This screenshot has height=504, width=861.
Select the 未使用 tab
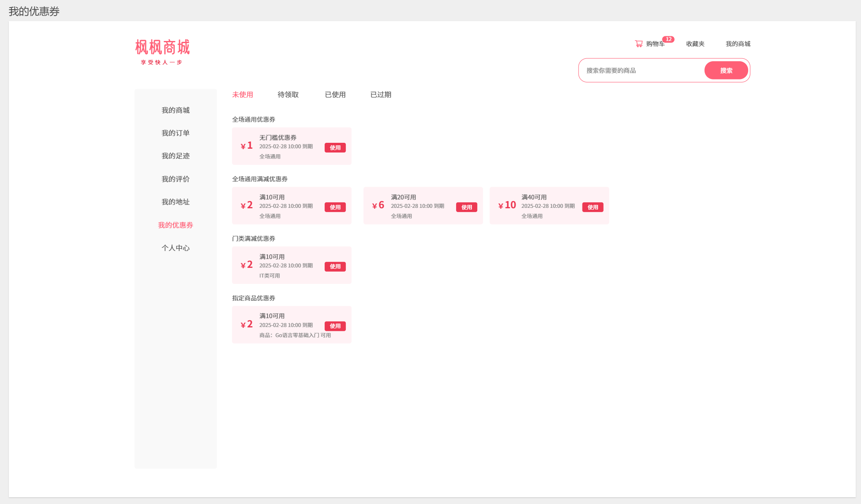[x=243, y=95]
